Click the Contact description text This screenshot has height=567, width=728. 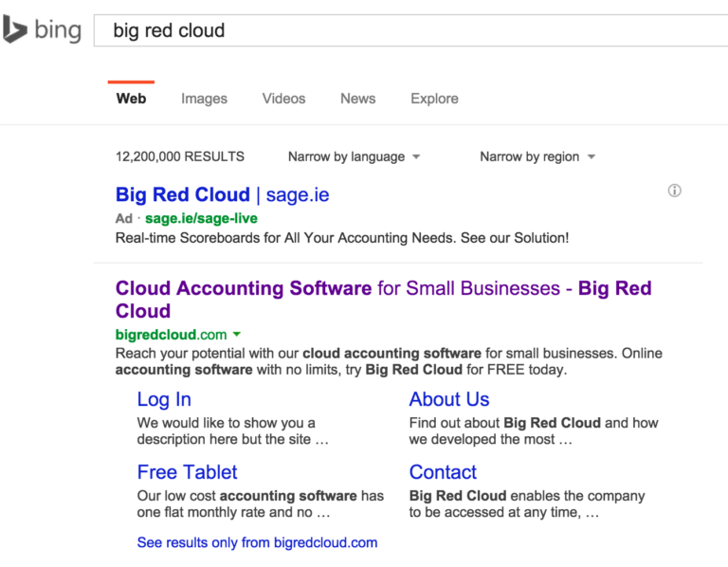(527, 503)
